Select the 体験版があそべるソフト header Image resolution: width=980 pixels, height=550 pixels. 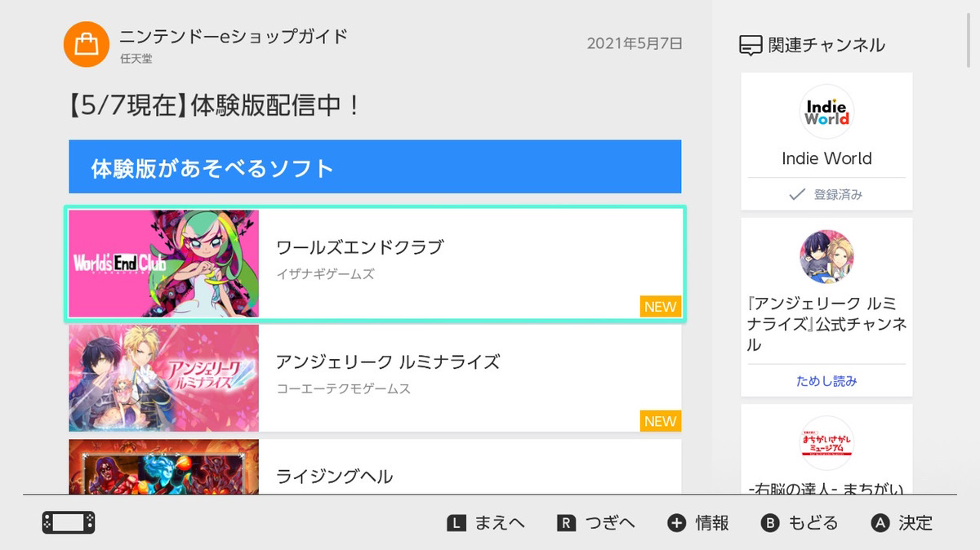tap(375, 166)
